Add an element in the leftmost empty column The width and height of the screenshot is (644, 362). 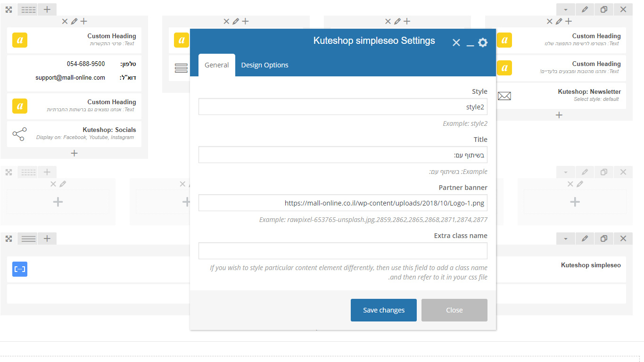58,202
